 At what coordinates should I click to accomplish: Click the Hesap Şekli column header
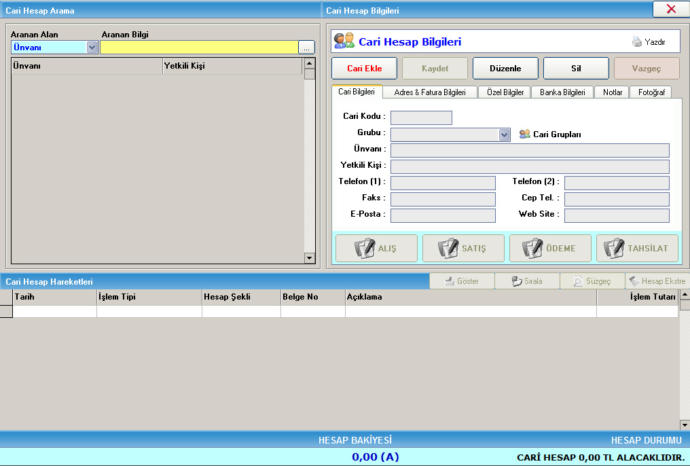point(241,297)
